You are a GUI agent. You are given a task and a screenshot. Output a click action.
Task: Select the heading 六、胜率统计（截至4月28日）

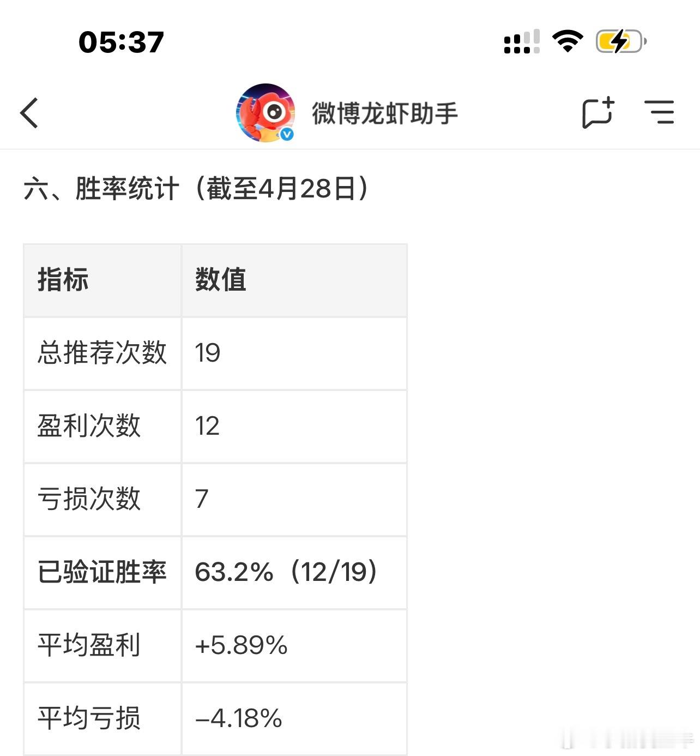pos(197,188)
